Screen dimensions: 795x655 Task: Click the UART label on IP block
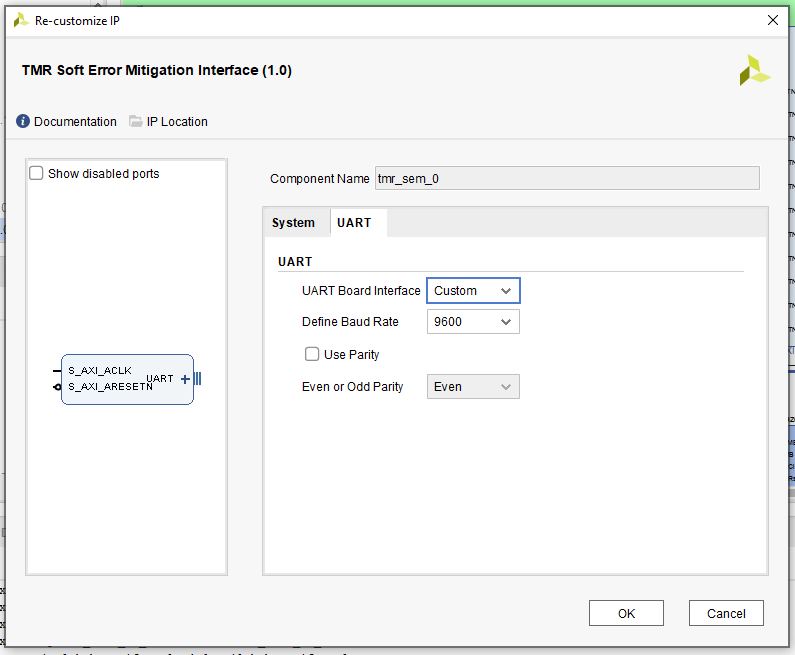(160, 378)
